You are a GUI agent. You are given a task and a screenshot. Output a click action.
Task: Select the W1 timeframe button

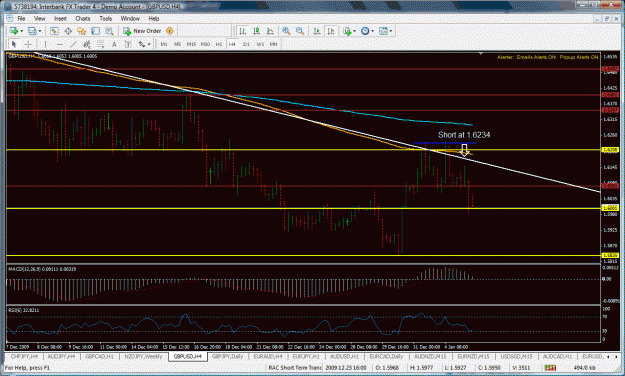(260, 44)
